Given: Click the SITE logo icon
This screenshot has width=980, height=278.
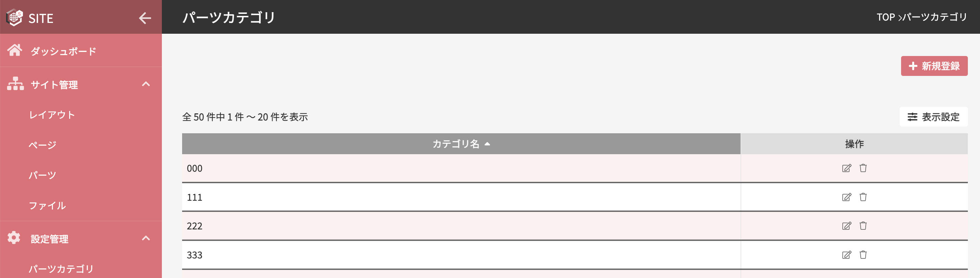Looking at the screenshot, I should pos(15,18).
